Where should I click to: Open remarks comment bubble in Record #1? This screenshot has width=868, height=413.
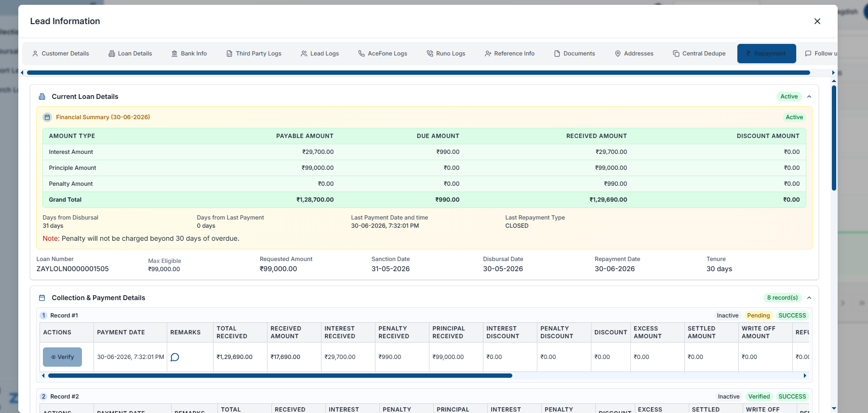(x=175, y=357)
